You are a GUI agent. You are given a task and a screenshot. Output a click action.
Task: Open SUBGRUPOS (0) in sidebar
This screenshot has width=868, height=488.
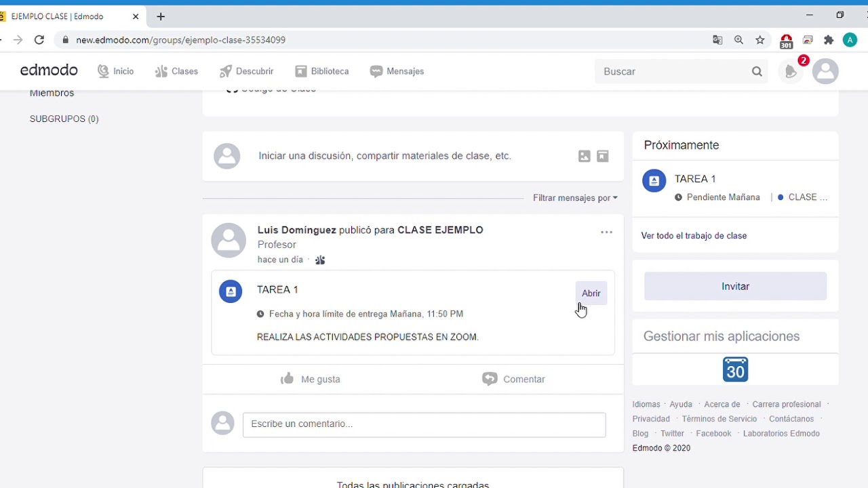coord(64,119)
